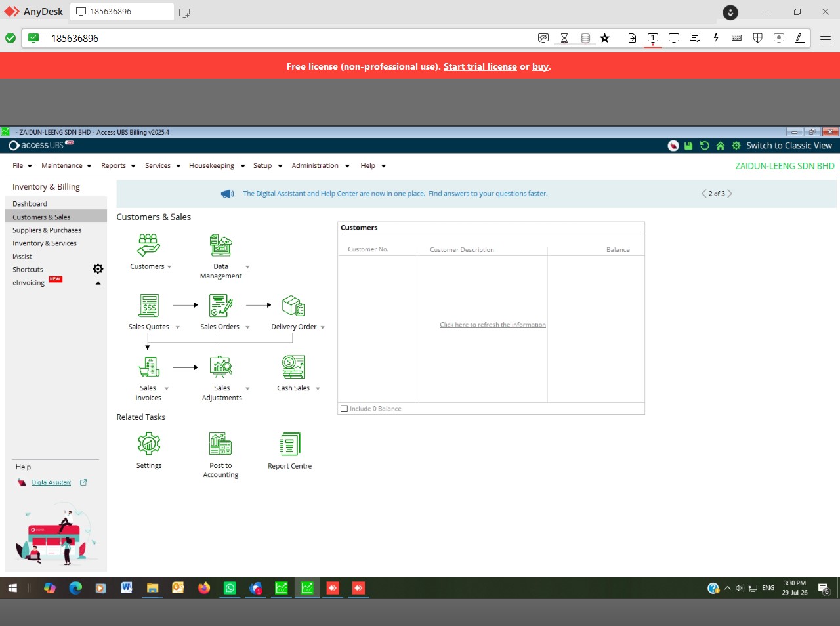Viewport: 840px width, 626px height.
Task: Open the Sales Orders icon
Action: pyautogui.click(x=220, y=306)
